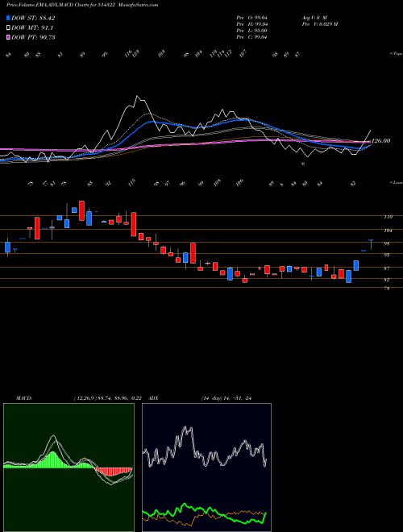This screenshot has width=403, height=532.
Task: Click the '<Lows' label at right edge
Action: click(396, 182)
